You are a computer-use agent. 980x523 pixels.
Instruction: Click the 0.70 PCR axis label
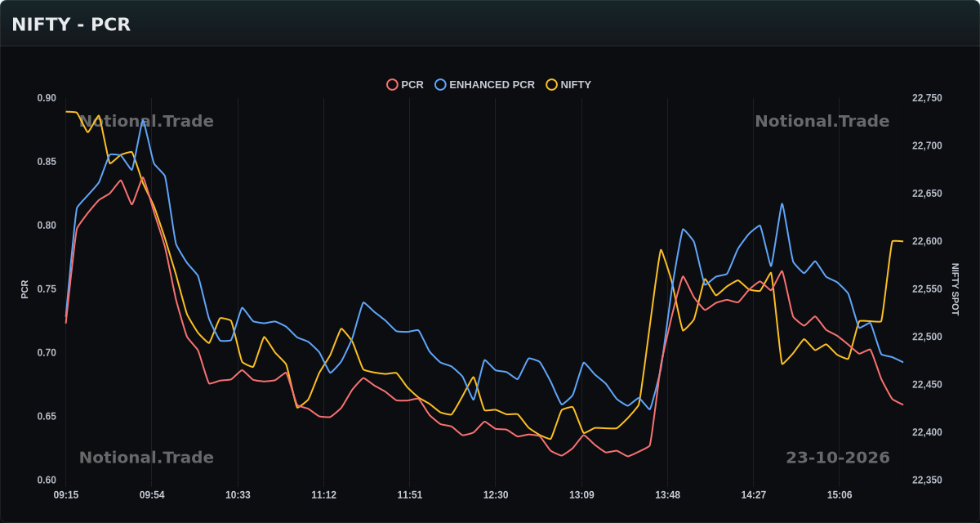(x=47, y=353)
